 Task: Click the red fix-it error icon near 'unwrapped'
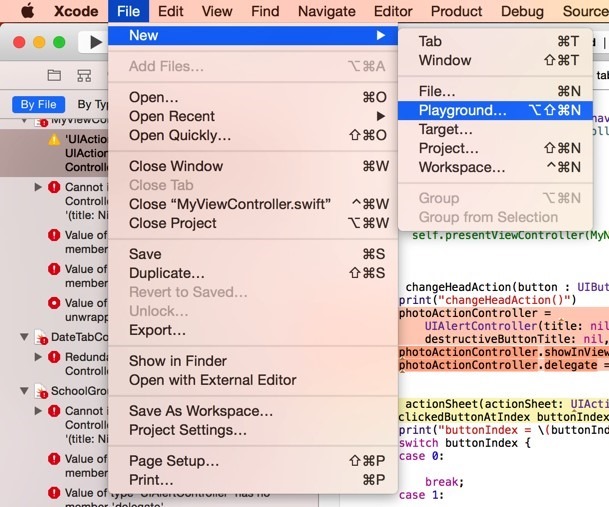point(54,303)
